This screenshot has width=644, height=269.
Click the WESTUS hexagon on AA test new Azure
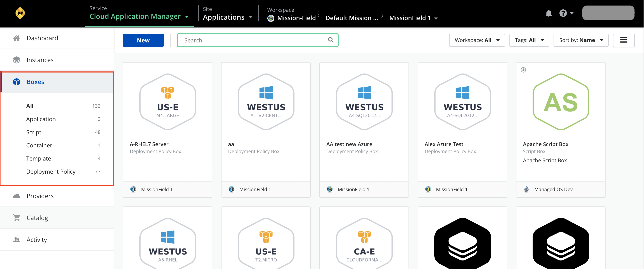pos(364,102)
